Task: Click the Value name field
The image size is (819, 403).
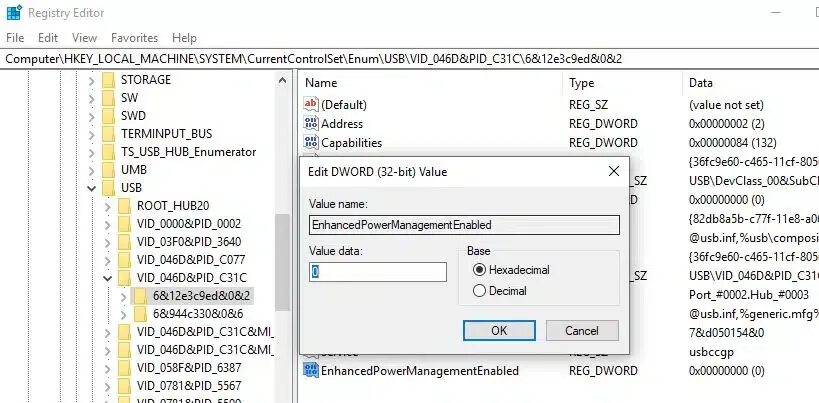Action: point(464,225)
